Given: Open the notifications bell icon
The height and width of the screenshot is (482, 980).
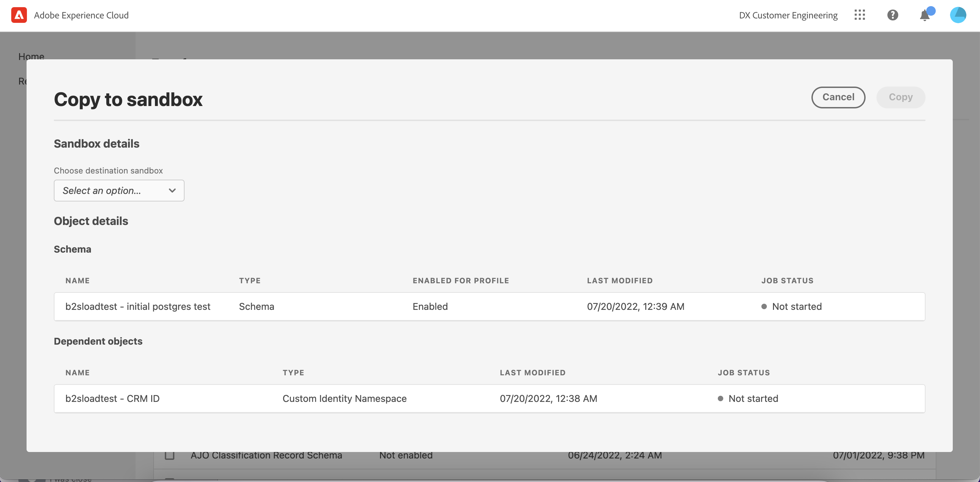Looking at the screenshot, I should point(924,16).
